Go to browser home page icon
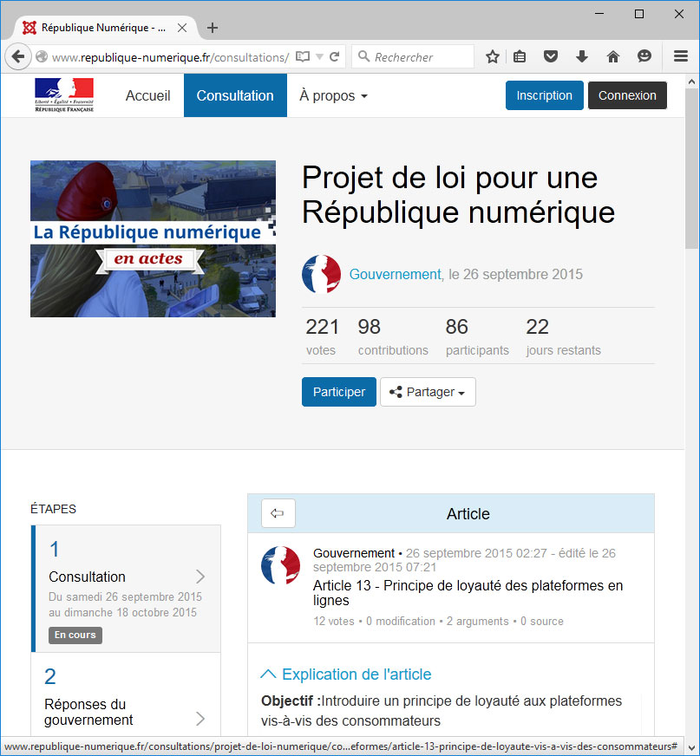The height and width of the screenshot is (756, 700). 613,57
